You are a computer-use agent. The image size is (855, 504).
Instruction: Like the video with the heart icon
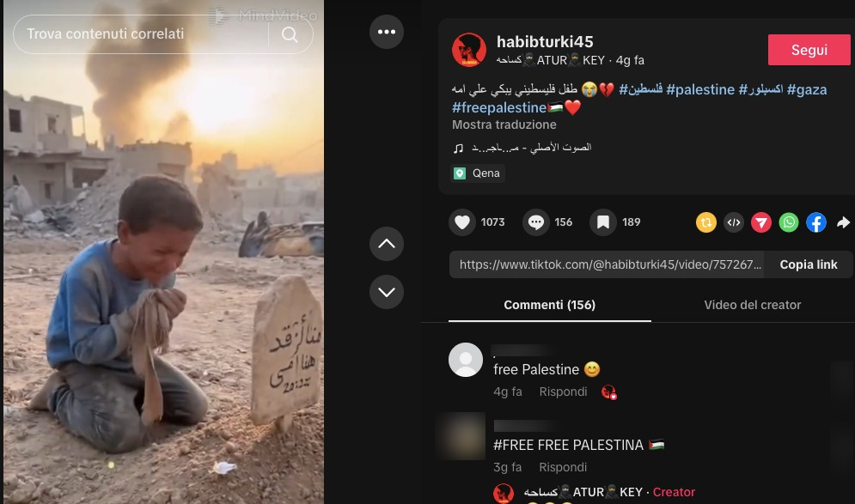[461, 222]
